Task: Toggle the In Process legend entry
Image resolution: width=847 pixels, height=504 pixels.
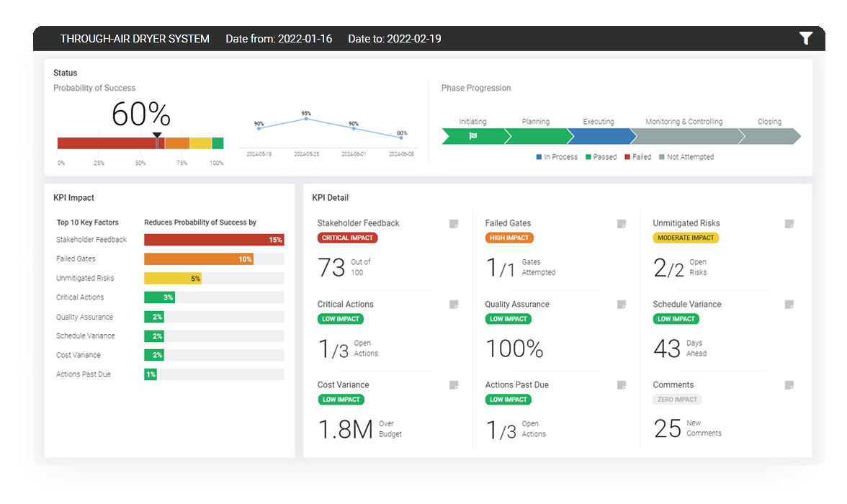Action: [x=559, y=156]
